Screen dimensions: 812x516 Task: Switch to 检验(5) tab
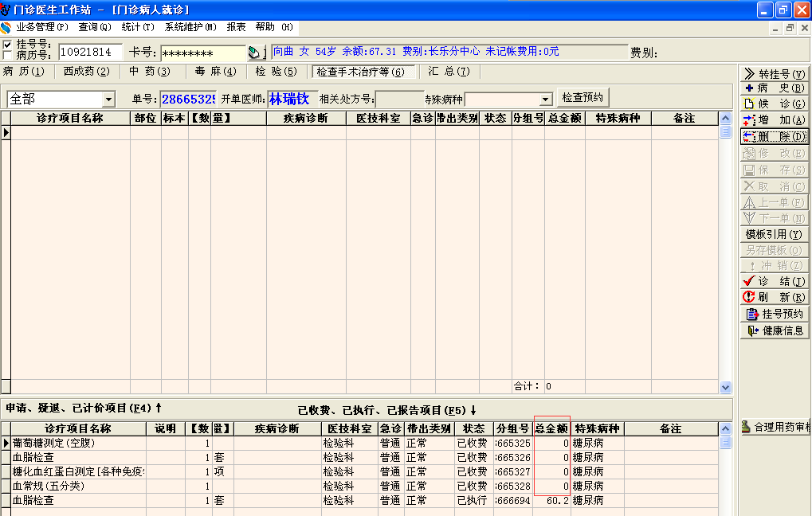276,72
